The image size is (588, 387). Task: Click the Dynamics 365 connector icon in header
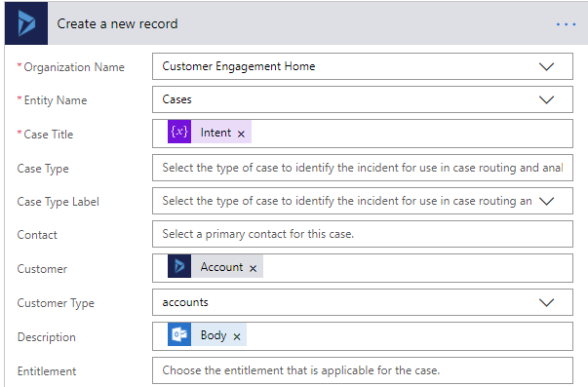pyautogui.click(x=26, y=23)
